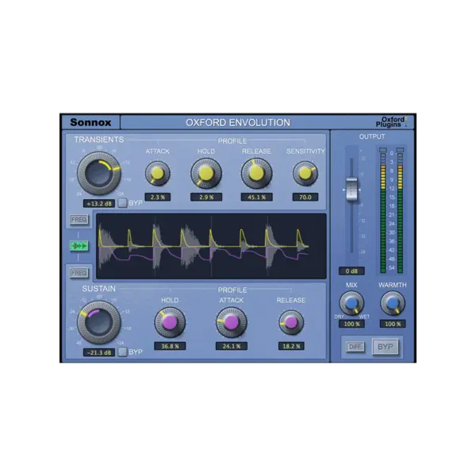Toggle the master BYP button
Image resolution: width=476 pixels, height=476 pixels.
(386, 347)
